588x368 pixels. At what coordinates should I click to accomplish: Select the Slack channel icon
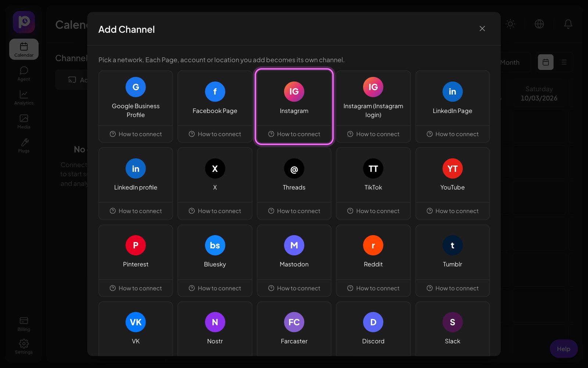pyautogui.click(x=452, y=322)
